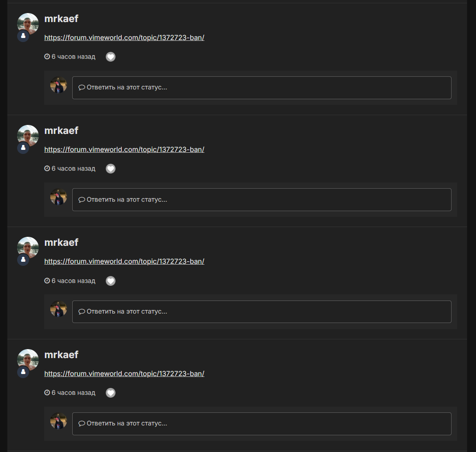Click member badge icon on second post avatar
The height and width of the screenshot is (452, 476).
click(23, 148)
